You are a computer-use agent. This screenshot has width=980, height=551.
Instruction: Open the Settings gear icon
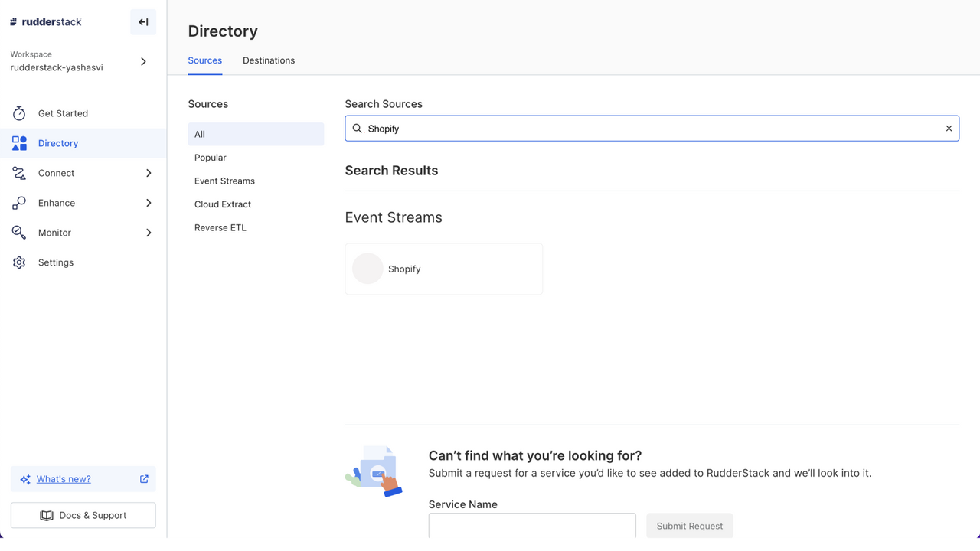[18, 262]
